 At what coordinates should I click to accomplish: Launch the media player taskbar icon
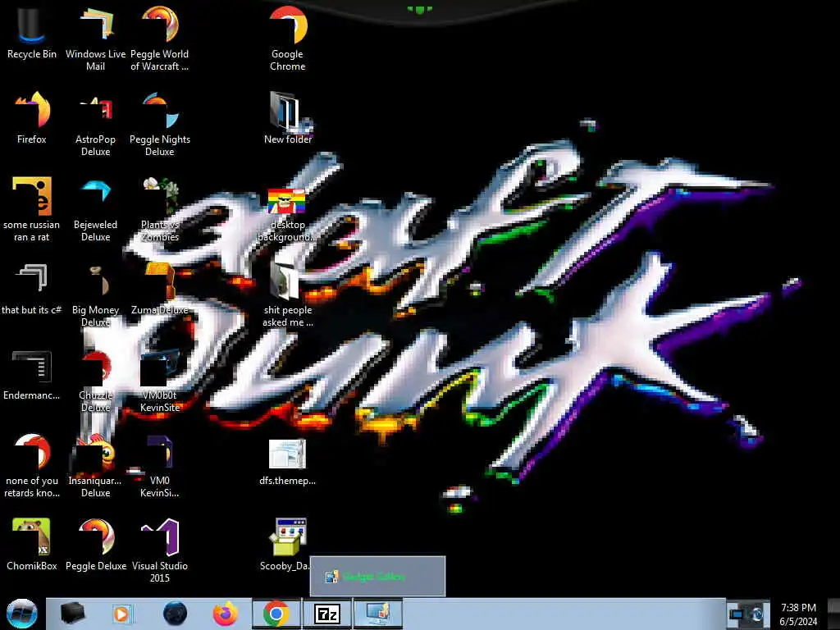tap(121, 614)
